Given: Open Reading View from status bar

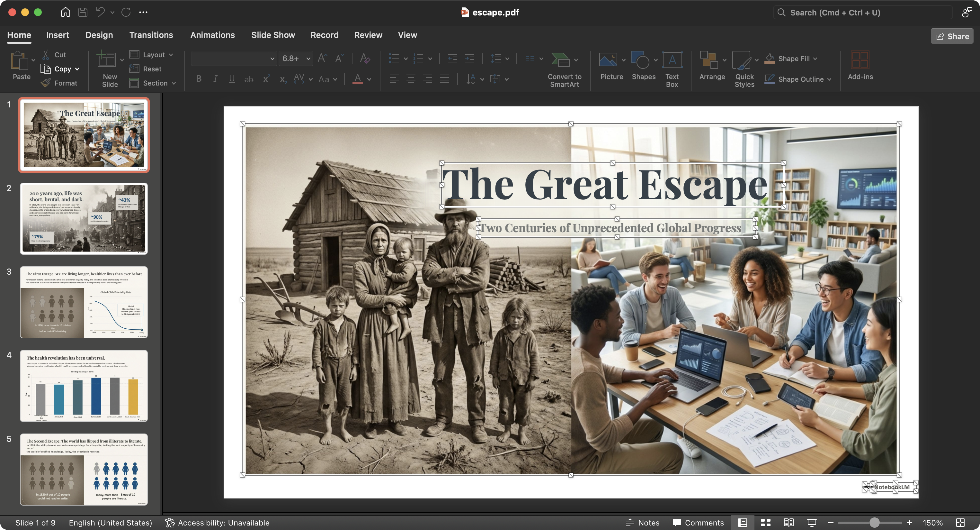Looking at the screenshot, I should pyautogui.click(x=788, y=523).
